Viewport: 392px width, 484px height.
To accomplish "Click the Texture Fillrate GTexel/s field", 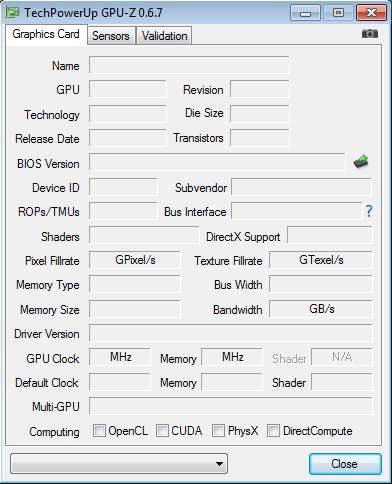I will point(320,260).
